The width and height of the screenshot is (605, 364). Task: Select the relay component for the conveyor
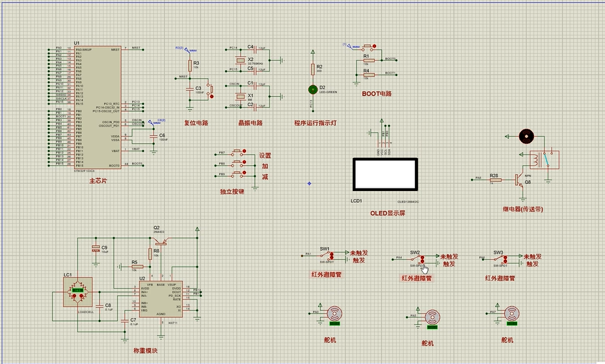click(544, 160)
